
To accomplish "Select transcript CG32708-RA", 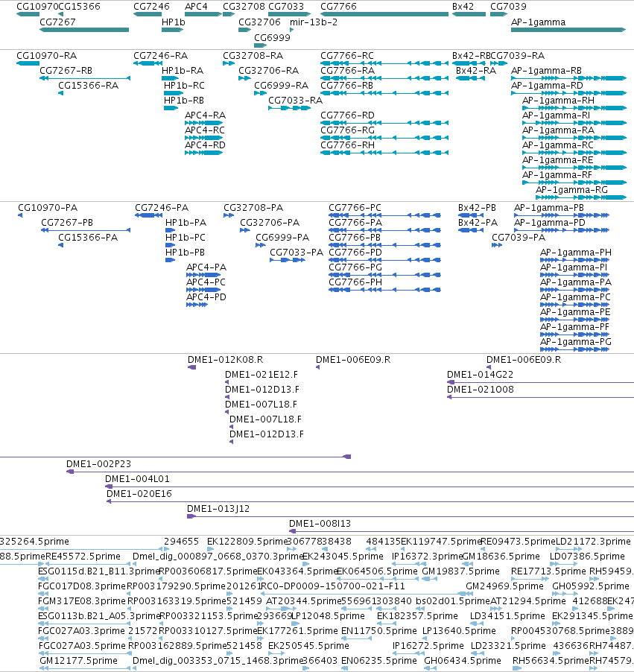I will point(253,56).
